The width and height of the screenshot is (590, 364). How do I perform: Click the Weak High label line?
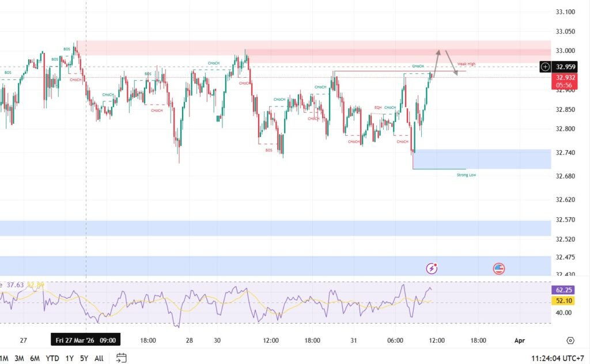pyautogui.click(x=466, y=64)
